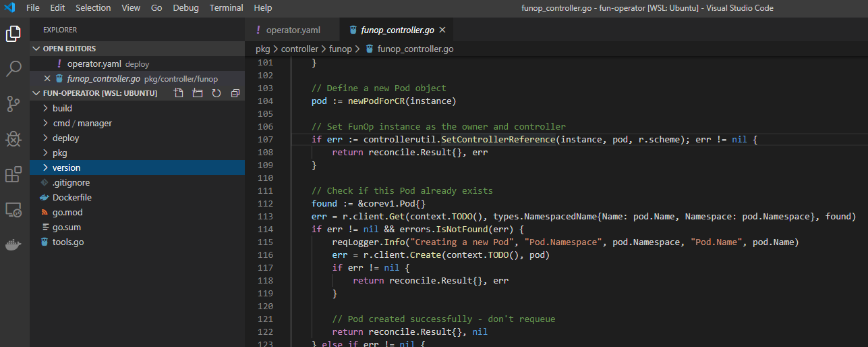Open the Explorer view in activity bar

point(13,33)
